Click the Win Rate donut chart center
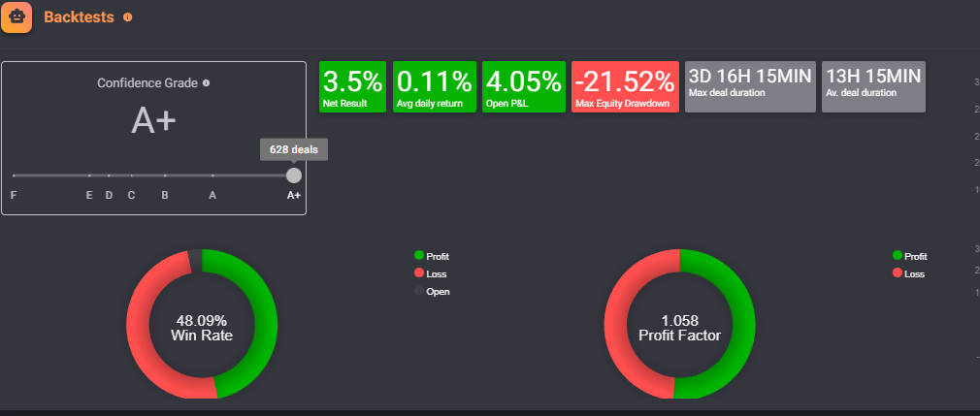 click(202, 328)
